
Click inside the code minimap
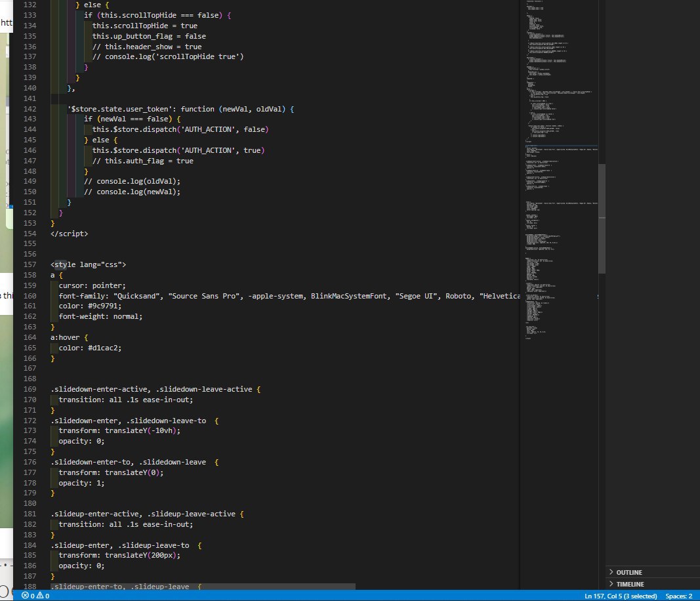[561, 170]
